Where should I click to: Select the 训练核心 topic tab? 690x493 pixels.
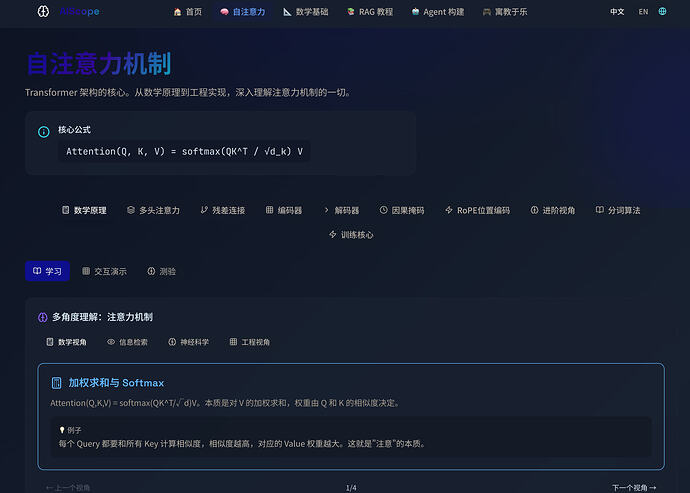[351, 235]
